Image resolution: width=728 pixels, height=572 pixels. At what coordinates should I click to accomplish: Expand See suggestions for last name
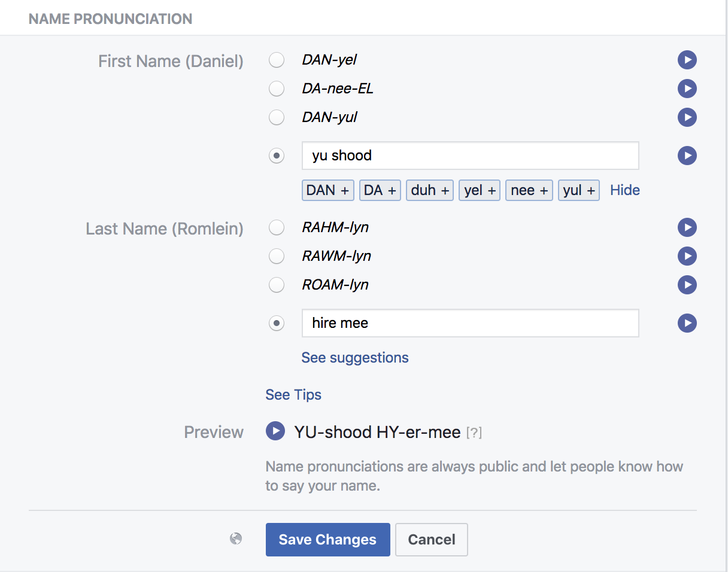[x=355, y=358]
